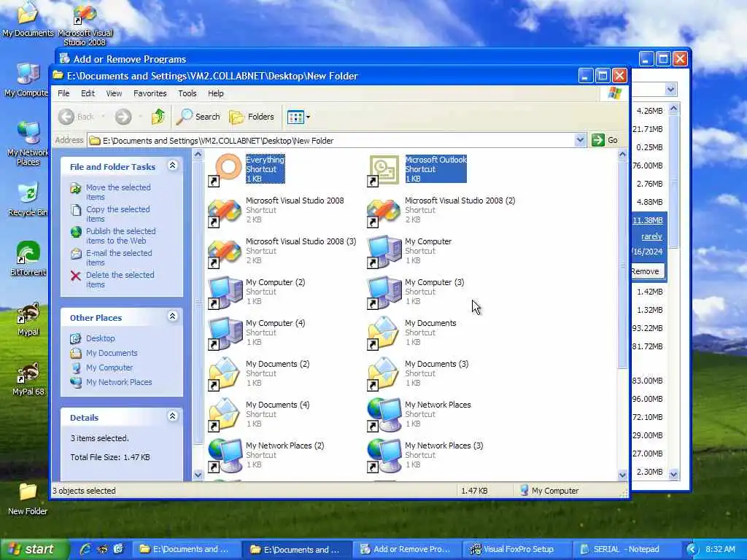Select Microsoft Visual Studio 2008 (3) icon

click(225, 252)
